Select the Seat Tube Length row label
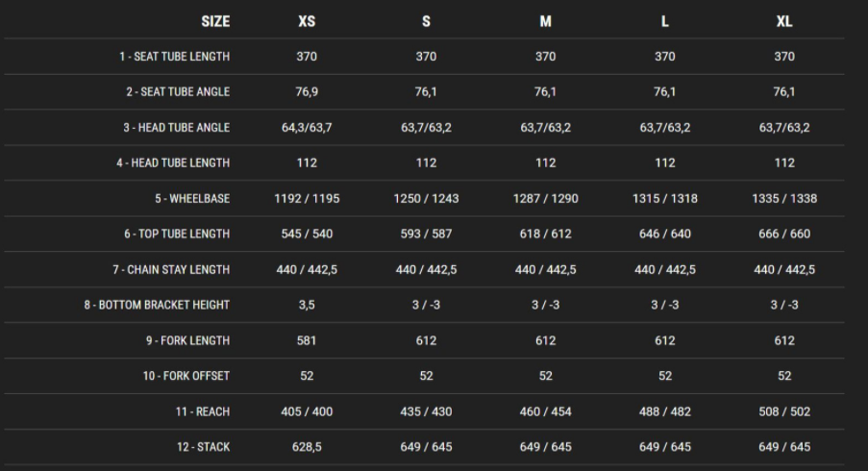 pyautogui.click(x=174, y=57)
